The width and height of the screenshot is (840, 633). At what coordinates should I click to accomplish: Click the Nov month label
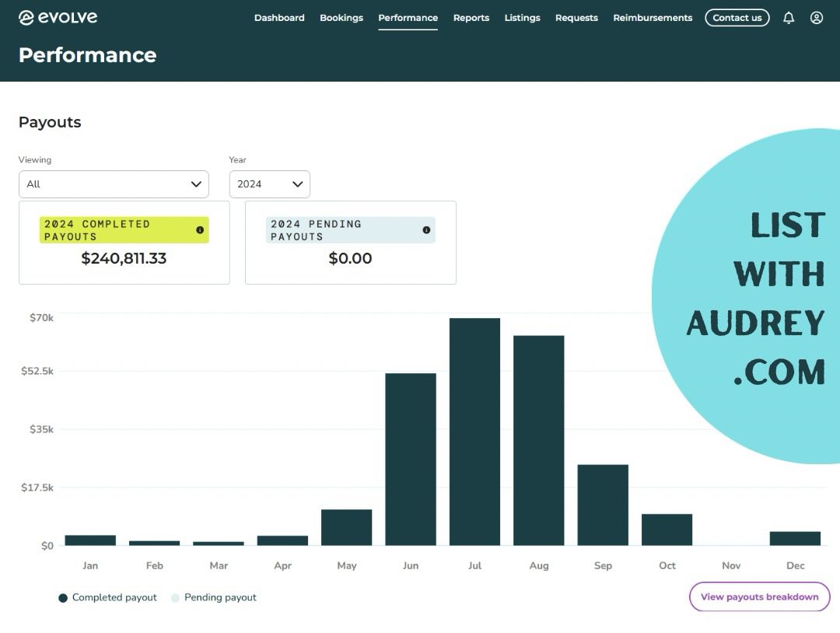pyautogui.click(x=731, y=565)
